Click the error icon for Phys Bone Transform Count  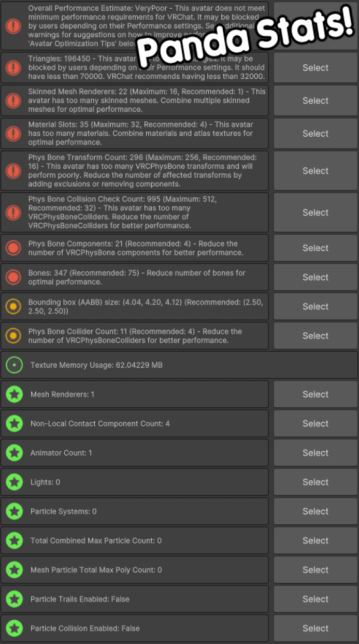click(13, 171)
